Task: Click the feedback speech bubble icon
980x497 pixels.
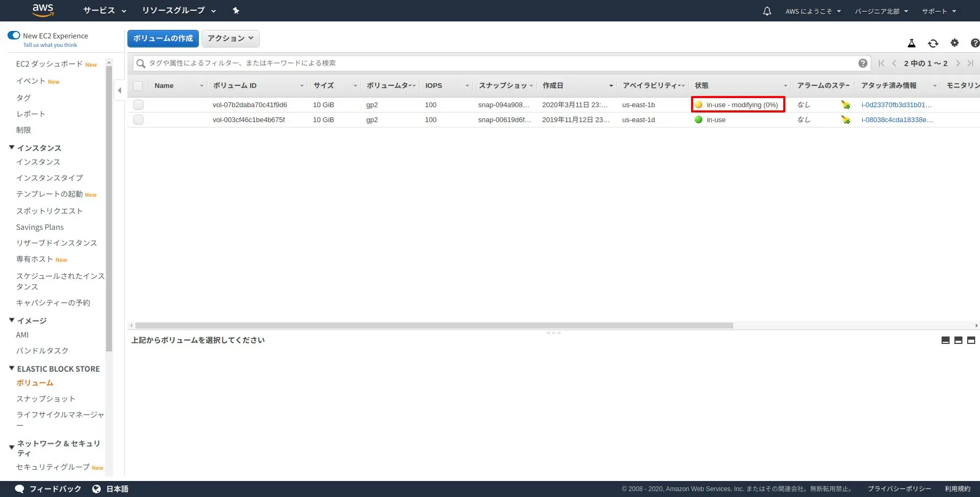Action: tap(20, 488)
